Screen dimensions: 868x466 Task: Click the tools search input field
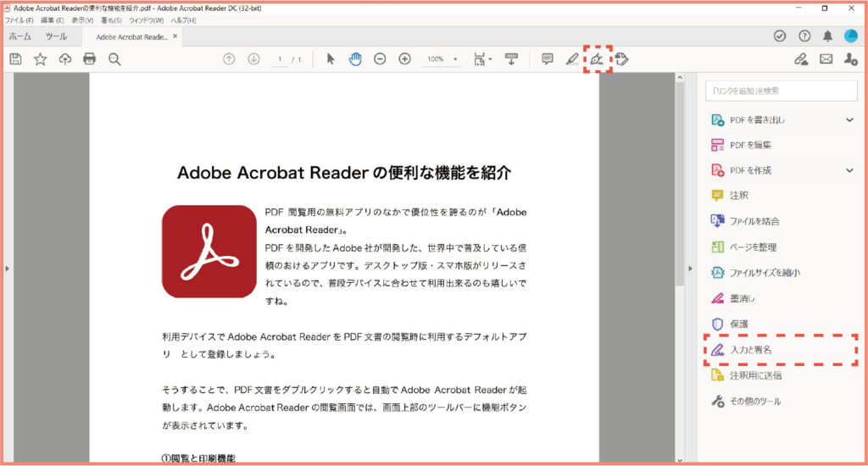pyautogui.click(x=781, y=91)
